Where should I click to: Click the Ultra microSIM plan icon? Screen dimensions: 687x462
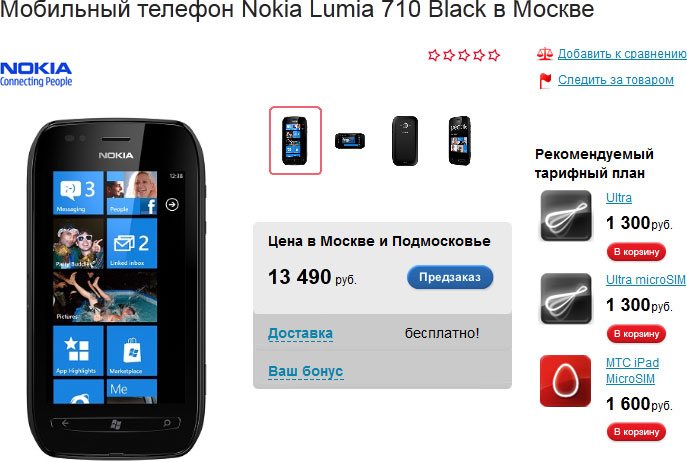click(565, 298)
